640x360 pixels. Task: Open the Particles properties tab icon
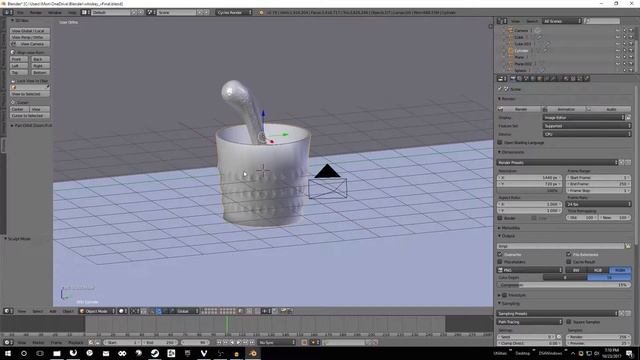[x=580, y=78]
